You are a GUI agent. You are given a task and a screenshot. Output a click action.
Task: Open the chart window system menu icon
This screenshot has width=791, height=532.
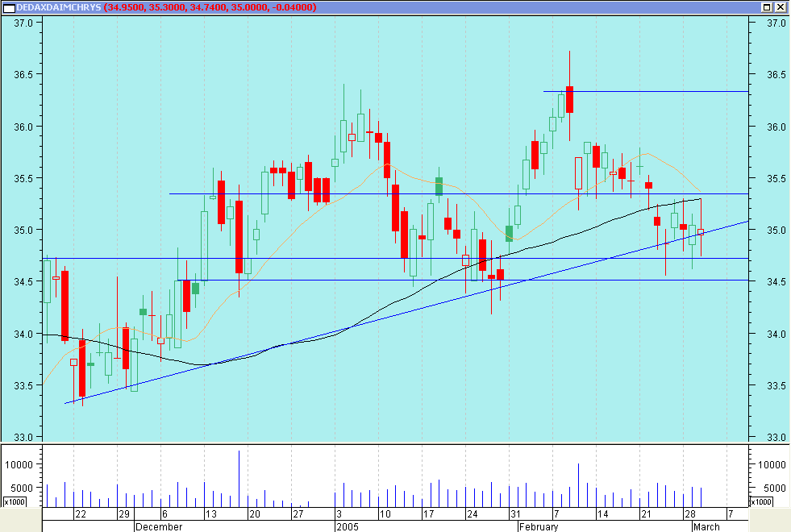pyautogui.click(x=8, y=7)
